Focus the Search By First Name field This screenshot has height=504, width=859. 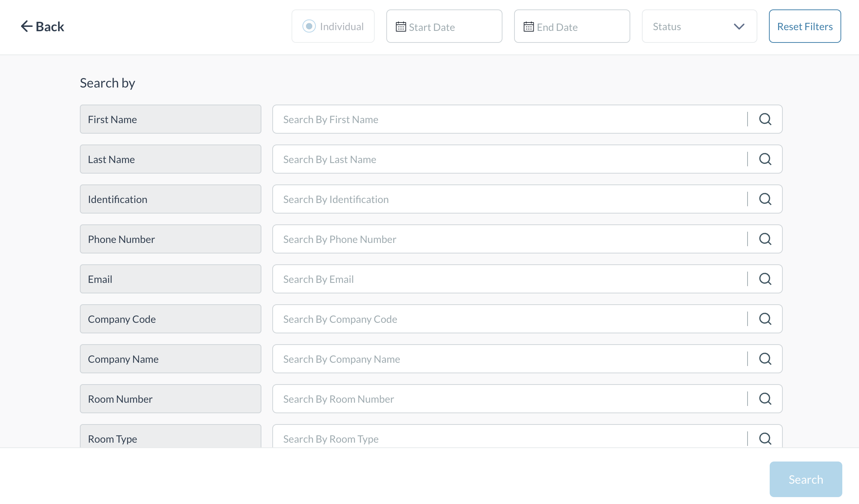pos(508,119)
